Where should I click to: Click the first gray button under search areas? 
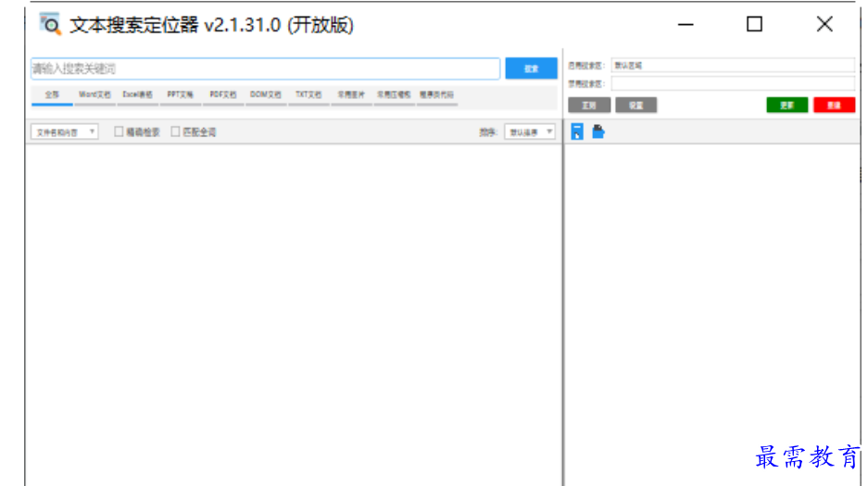tap(589, 105)
